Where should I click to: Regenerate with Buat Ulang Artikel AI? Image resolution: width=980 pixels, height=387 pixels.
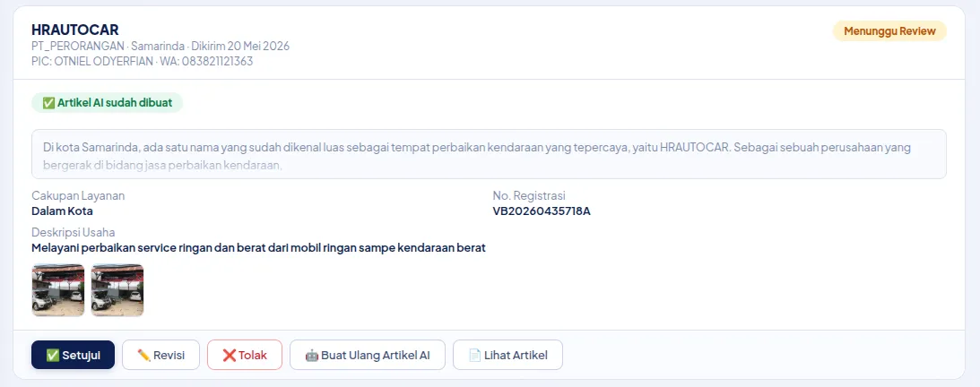368,355
